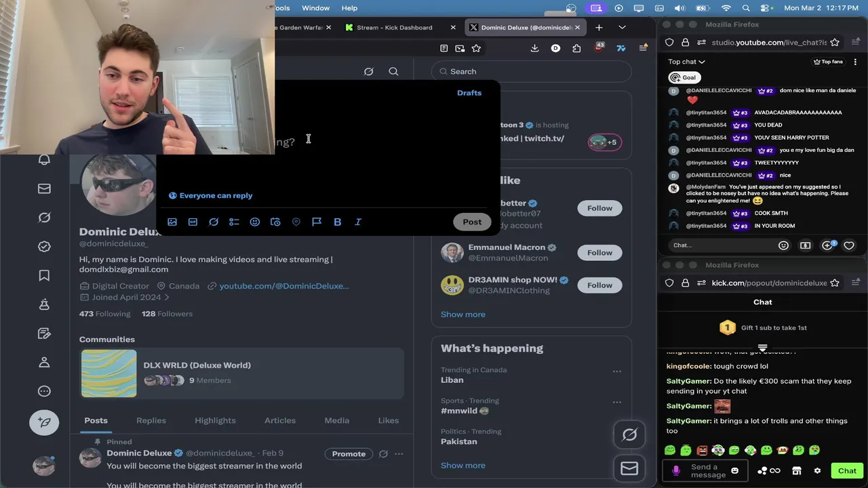Image resolution: width=868 pixels, height=488 pixels.
Task: View the 473 Following list
Action: click(x=104, y=314)
